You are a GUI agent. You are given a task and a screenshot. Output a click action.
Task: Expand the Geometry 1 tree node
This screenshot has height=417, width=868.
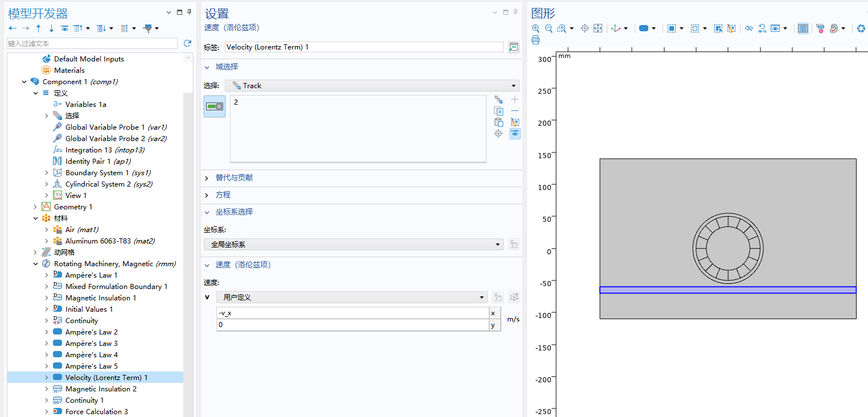click(35, 207)
